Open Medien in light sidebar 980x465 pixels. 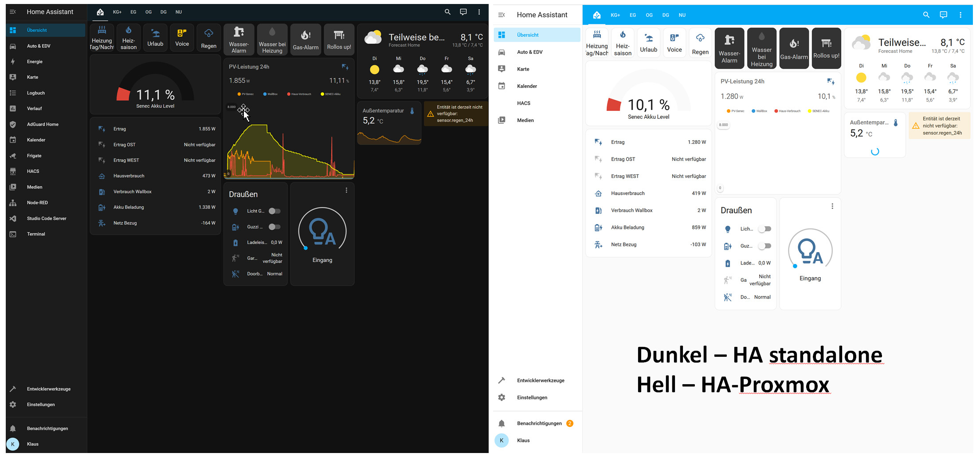(x=537, y=120)
